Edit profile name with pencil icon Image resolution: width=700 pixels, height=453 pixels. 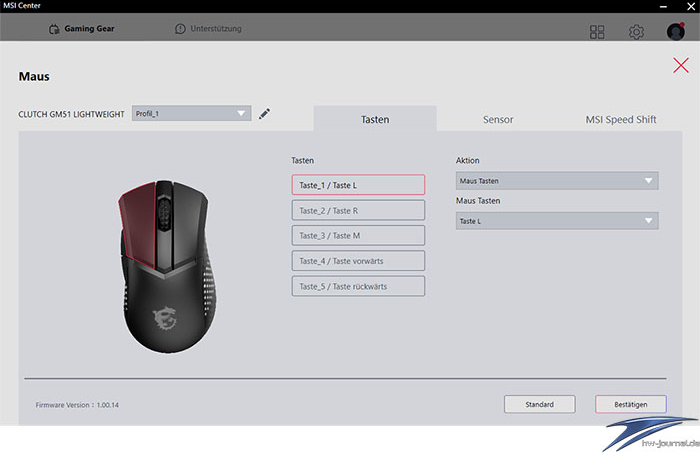click(x=264, y=114)
